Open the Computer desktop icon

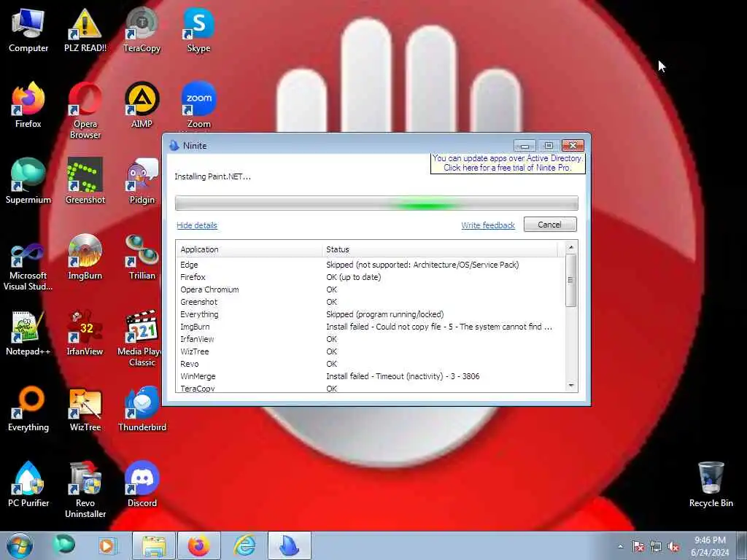(28, 29)
